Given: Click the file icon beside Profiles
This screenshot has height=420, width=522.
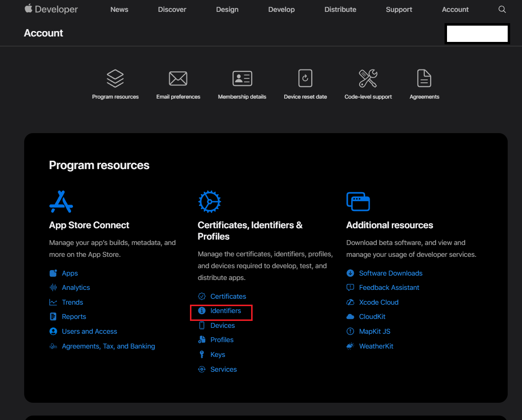Looking at the screenshot, I should click(202, 340).
